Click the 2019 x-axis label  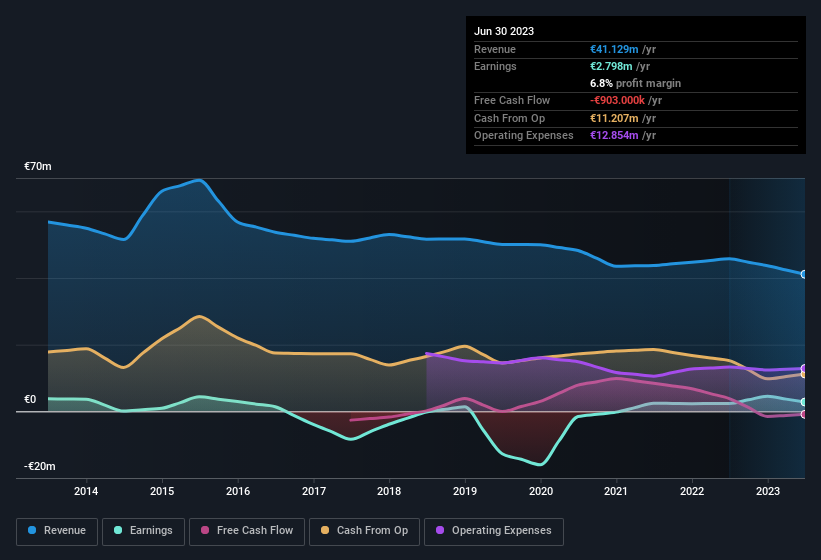click(465, 491)
